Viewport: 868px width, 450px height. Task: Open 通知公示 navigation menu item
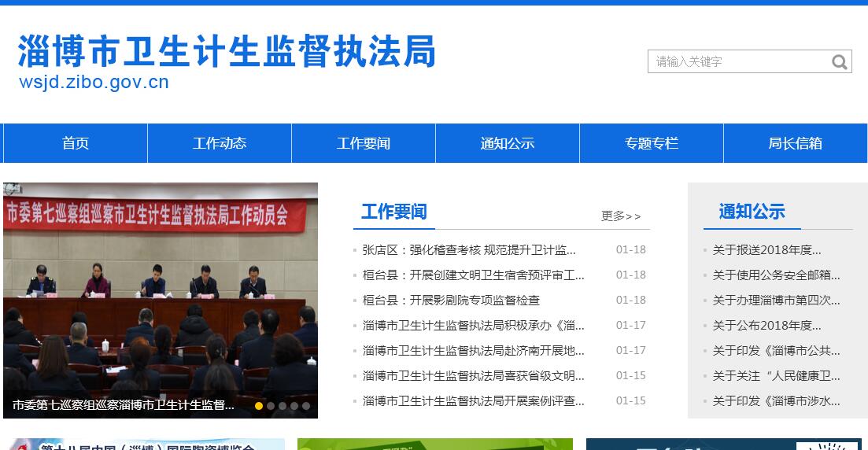pyautogui.click(x=508, y=143)
